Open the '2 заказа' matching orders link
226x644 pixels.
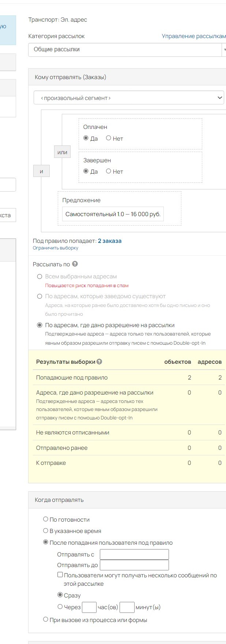(x=109, y=241)
